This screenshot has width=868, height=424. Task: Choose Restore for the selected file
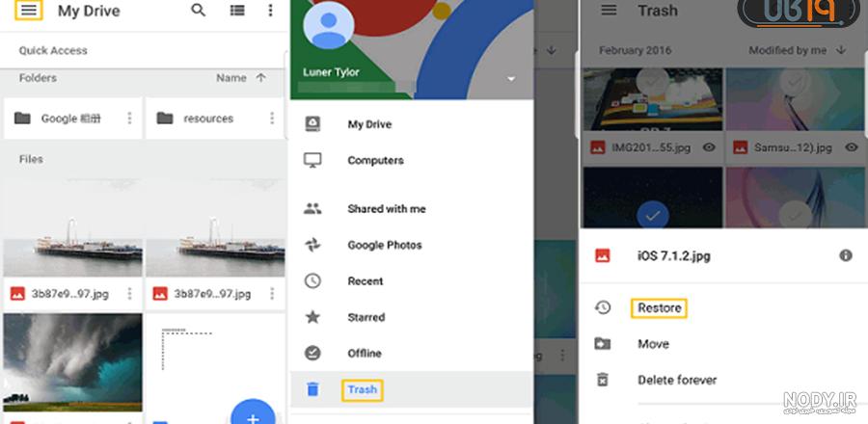pyautogui.click(x=659, y=308)
